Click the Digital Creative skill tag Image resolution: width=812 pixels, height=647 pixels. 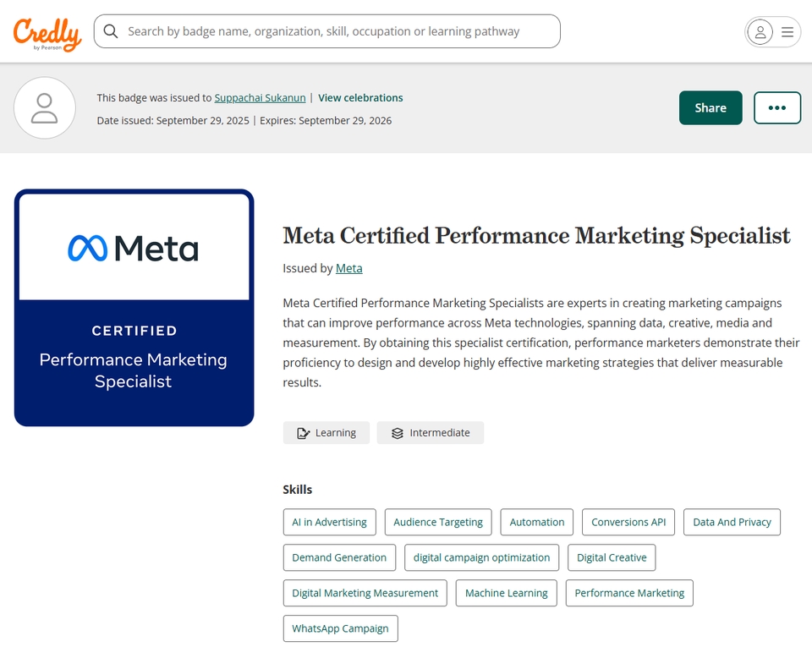click(x=612, y=557)
